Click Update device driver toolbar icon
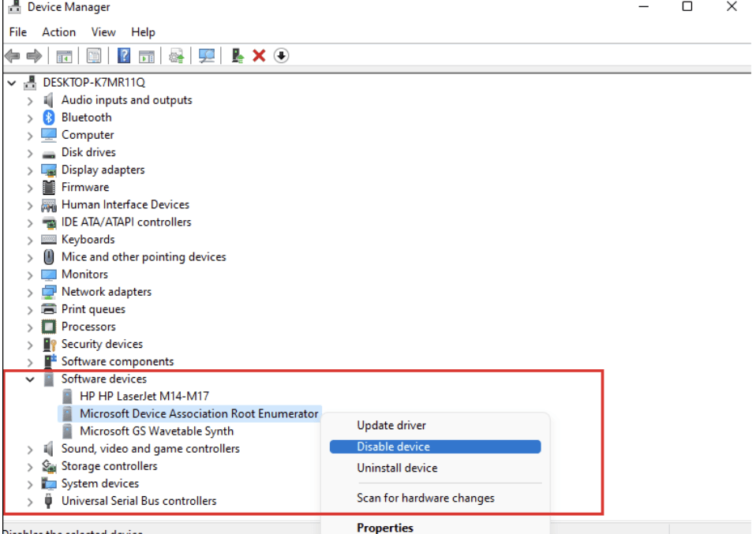The height and width of the screenshot is (534, 756). [x=177, y=56]
